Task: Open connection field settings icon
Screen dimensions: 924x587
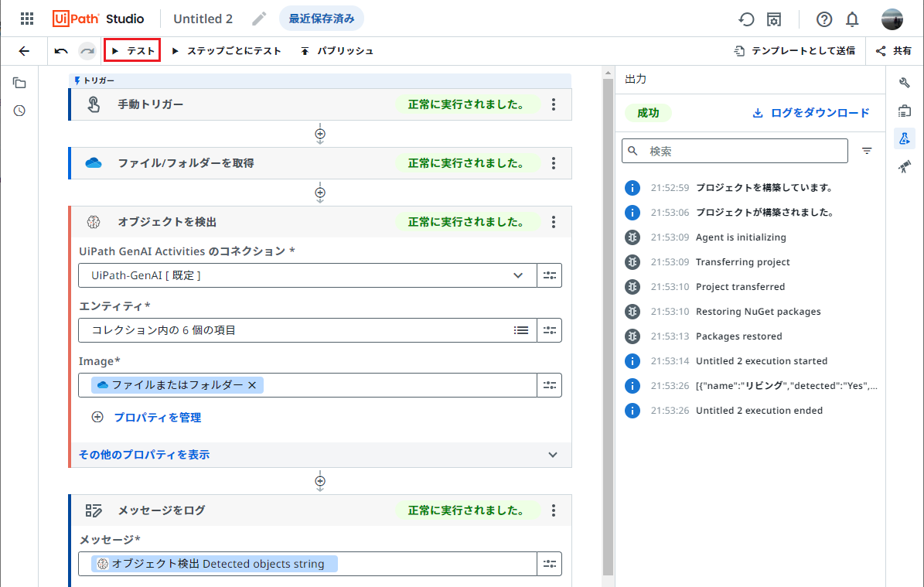Action: 549,275
